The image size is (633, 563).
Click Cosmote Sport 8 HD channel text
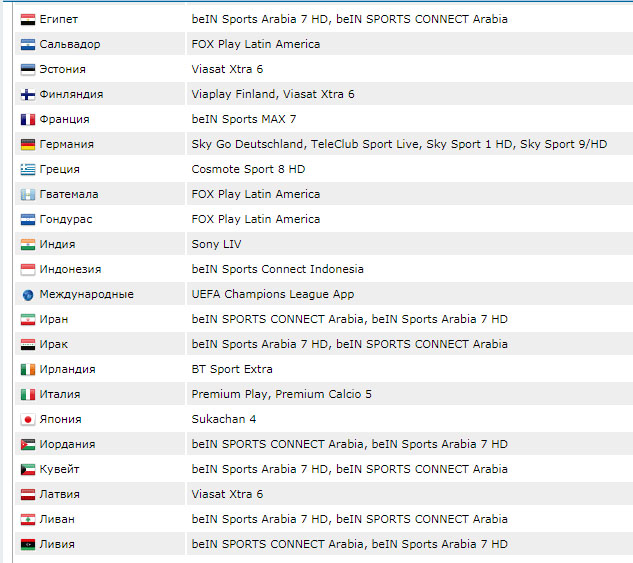(x=248, y=170)
